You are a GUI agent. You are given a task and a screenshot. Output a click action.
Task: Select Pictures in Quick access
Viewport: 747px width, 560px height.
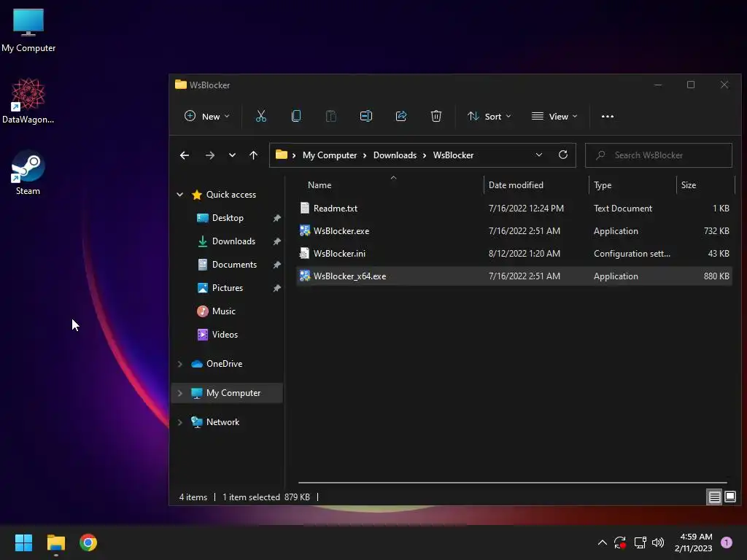point(228,287)
